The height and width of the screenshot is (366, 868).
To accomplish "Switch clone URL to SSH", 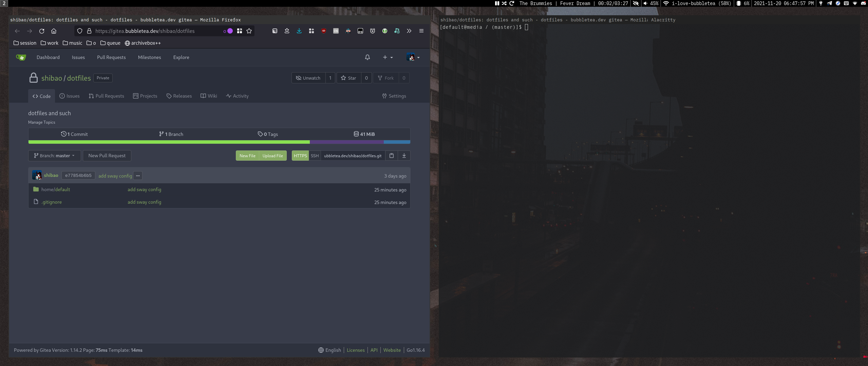I will [315, 156].
